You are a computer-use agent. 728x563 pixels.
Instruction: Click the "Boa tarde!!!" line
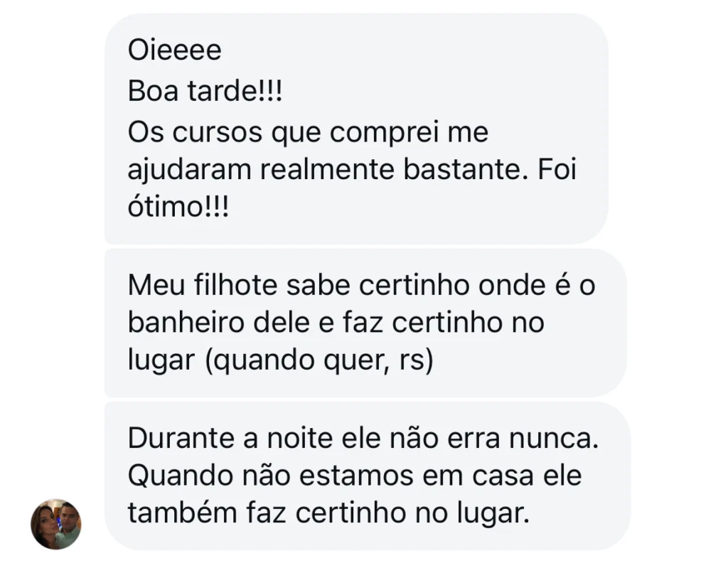pos(205,90)
